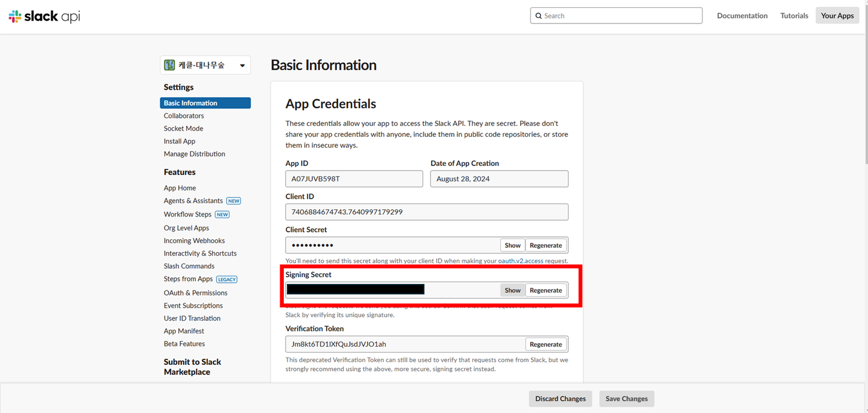The height and width of the screenshot is (413, 868).
Task: Focus the Search input field
Action: [x=617, y=16]
